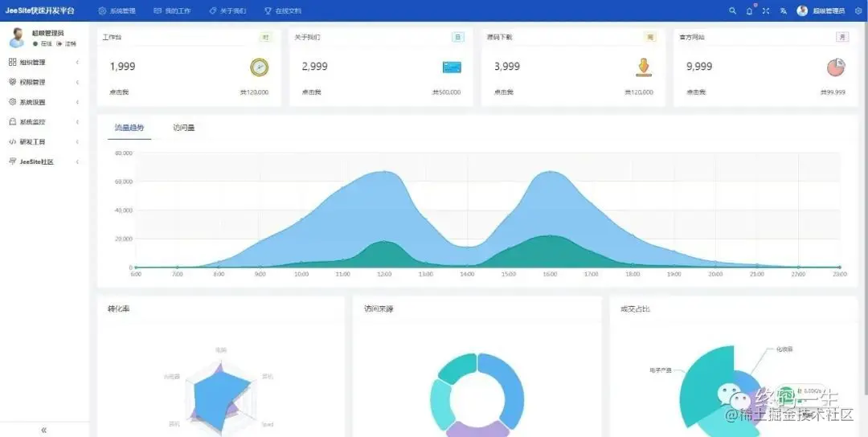Image resolution: width=868 pixels, height=437 pixels.
Task: Open the notification bell in the header
Action: [750, 10]
